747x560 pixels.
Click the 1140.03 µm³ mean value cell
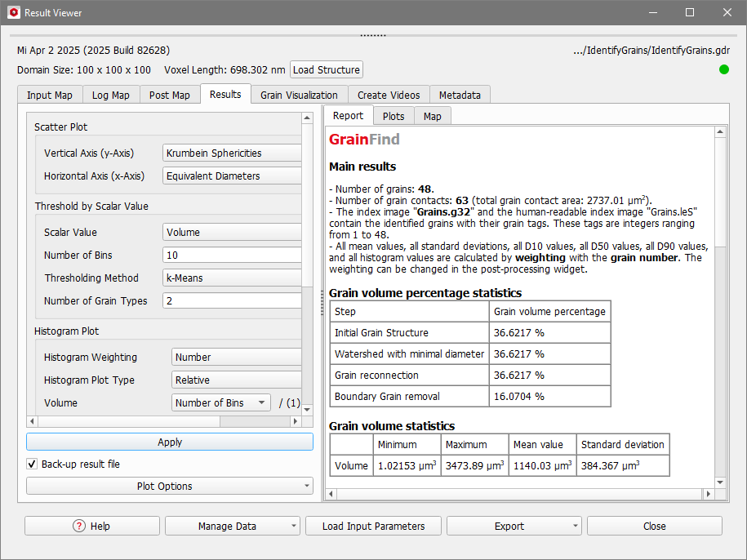point(542,465)
